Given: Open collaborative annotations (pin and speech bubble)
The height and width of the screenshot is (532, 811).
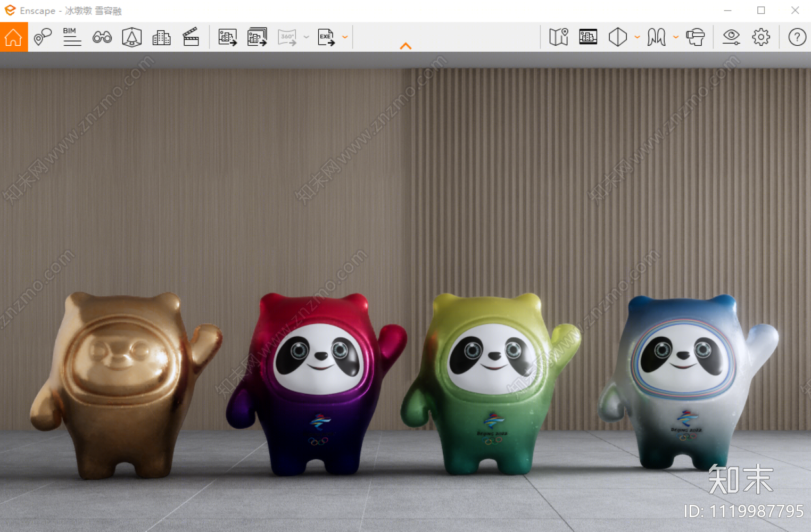Looking at the screenshot, I should tap(43, 37).
